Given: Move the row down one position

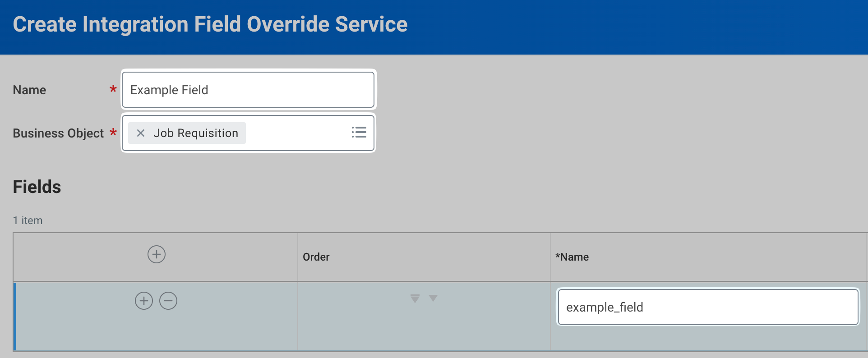Looking at the screenshot, I should pos(433,298).
